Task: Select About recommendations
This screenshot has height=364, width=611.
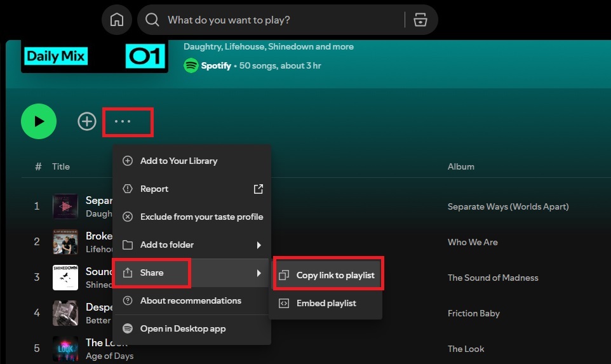Action: click(192, 301)
